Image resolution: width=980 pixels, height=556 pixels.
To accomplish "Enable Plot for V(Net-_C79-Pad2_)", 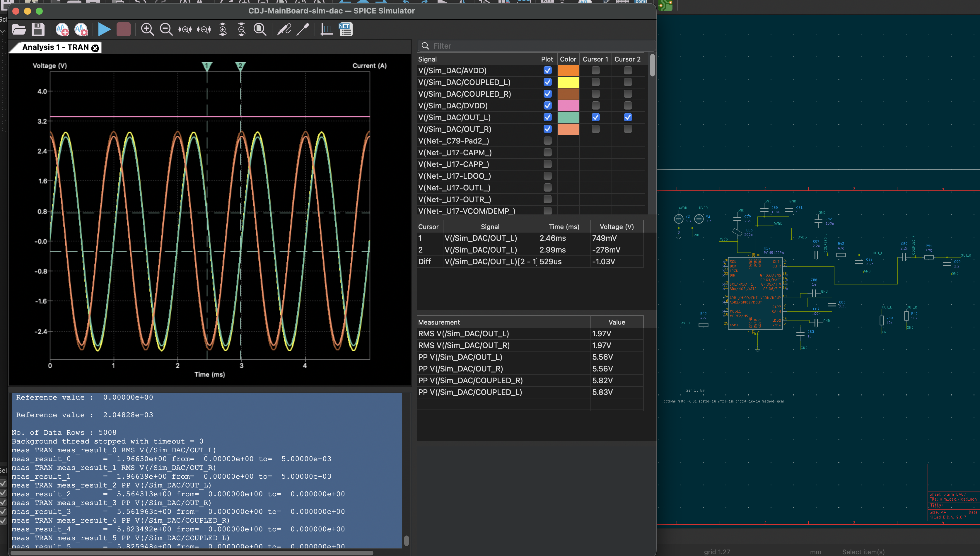I will (x=547, y=141).
